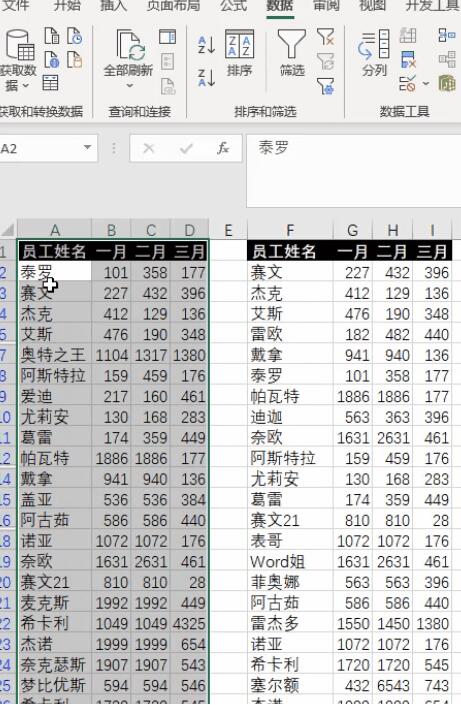Viewport: 461px width, 705px height.
Task: Select cell containing 表哥
Action: click(290, 541)
